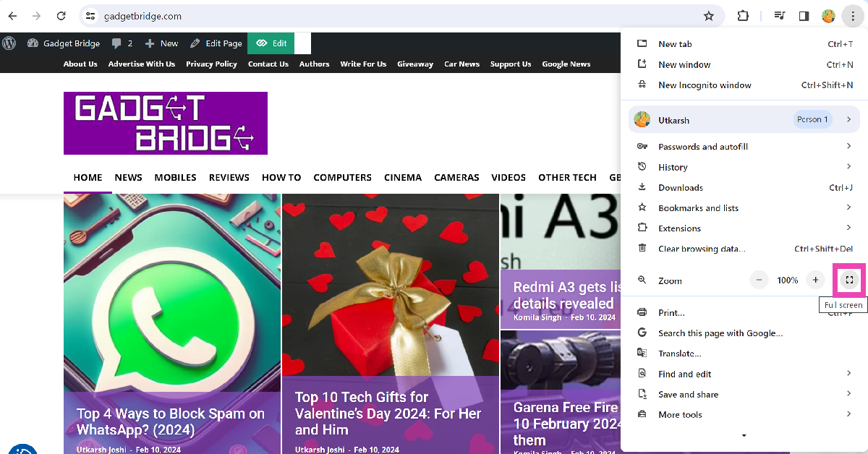This screenshot has width=868, height=454.
Task: Reload the page using the refresh icon
Action: (61, 15)
